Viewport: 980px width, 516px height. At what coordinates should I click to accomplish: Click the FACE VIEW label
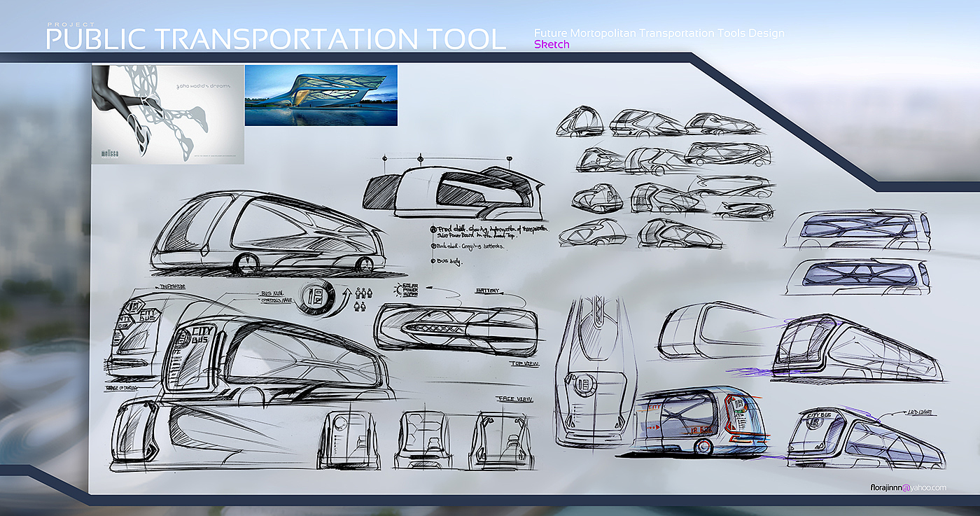[515, 399]
